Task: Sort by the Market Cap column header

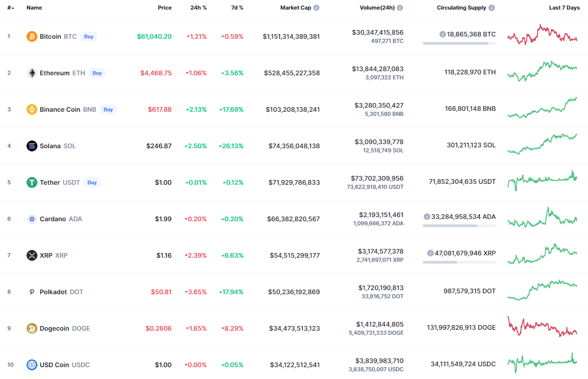Action: point(295,8)
